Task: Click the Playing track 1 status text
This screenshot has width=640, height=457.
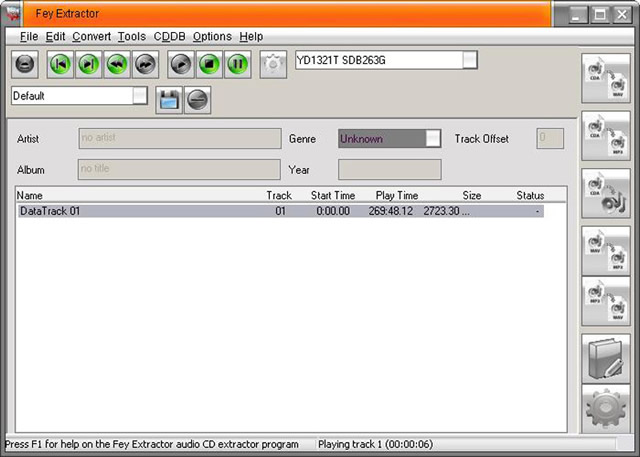Action: pos(376,444)
